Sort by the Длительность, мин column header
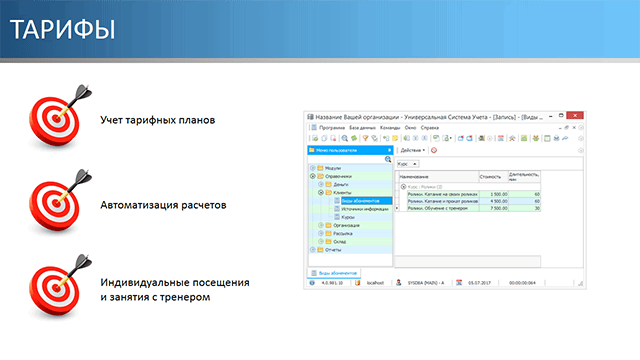640x360 pixels. 524,177
